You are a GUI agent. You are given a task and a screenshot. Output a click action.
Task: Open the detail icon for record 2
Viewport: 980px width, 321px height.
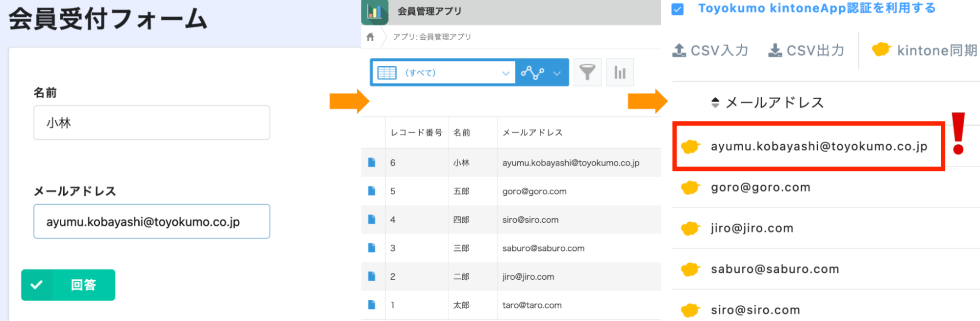coord(372,276)
